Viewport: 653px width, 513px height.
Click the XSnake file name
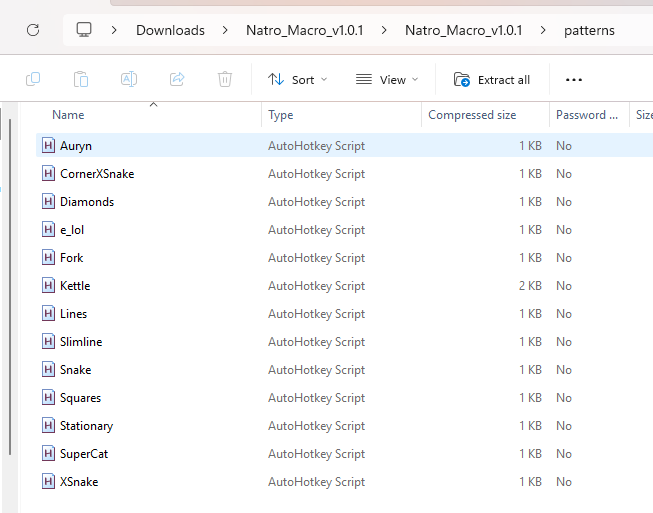coord(79,482)
